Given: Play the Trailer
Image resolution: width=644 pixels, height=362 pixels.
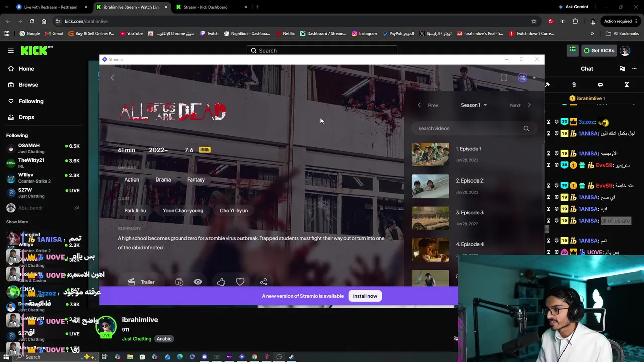Looking at the screenshot, I should (x=141, y=282).
